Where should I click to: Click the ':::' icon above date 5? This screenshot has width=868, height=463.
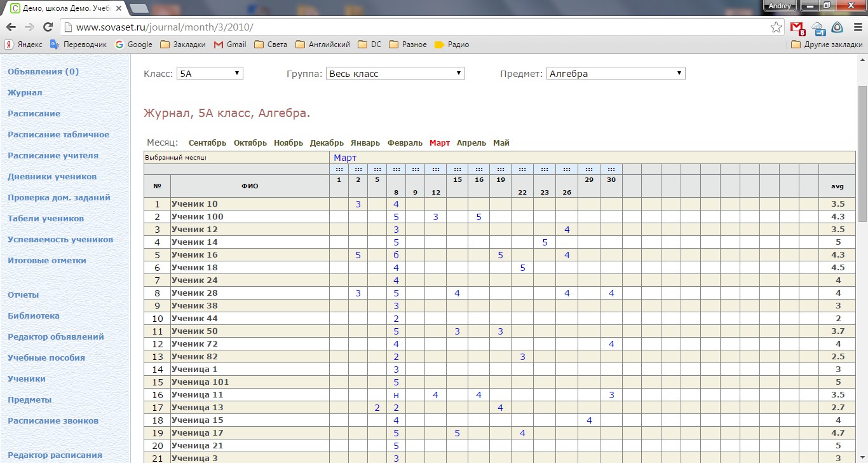click(x=377, y=169)
